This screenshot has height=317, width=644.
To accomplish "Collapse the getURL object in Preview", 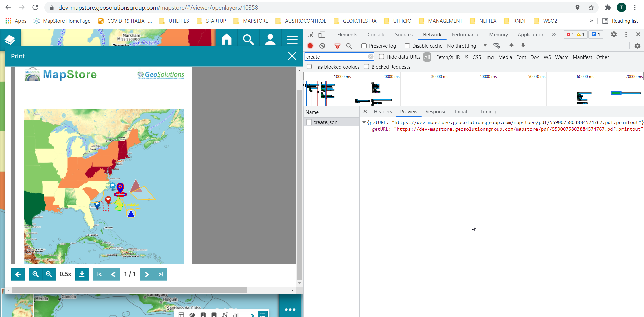I will 364,122.
